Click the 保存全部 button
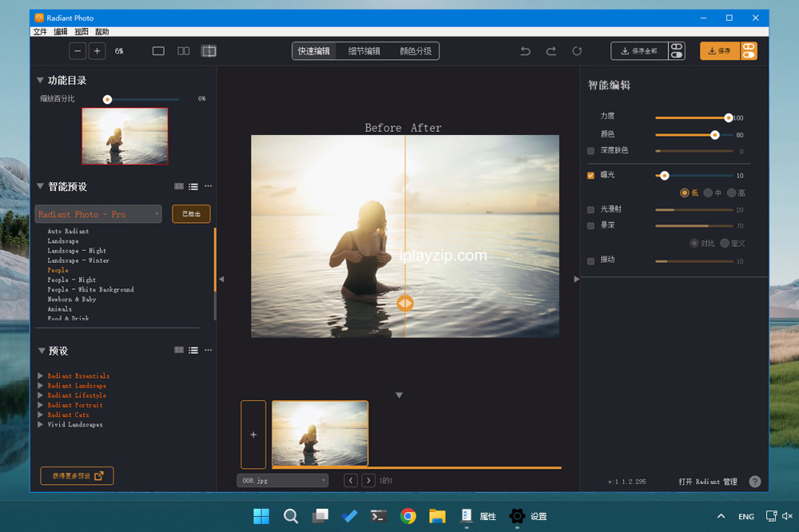 coord(639,51)
